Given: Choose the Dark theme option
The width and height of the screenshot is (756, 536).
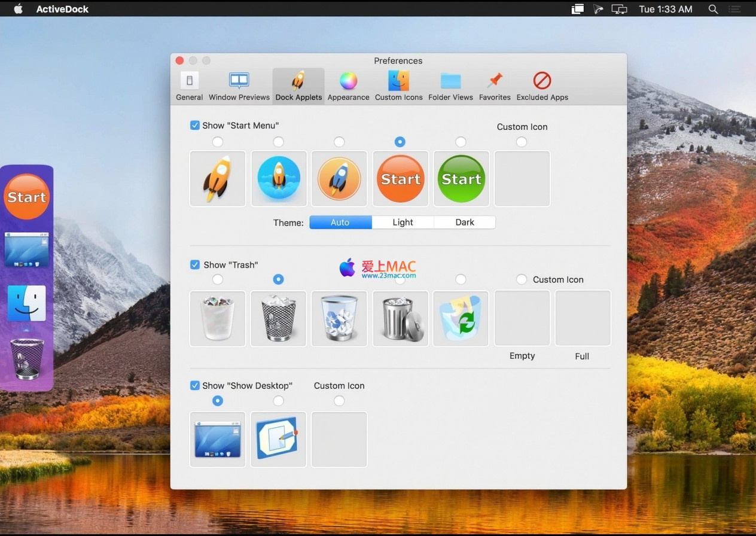Looking at the screenshot, I should [464, 223].
